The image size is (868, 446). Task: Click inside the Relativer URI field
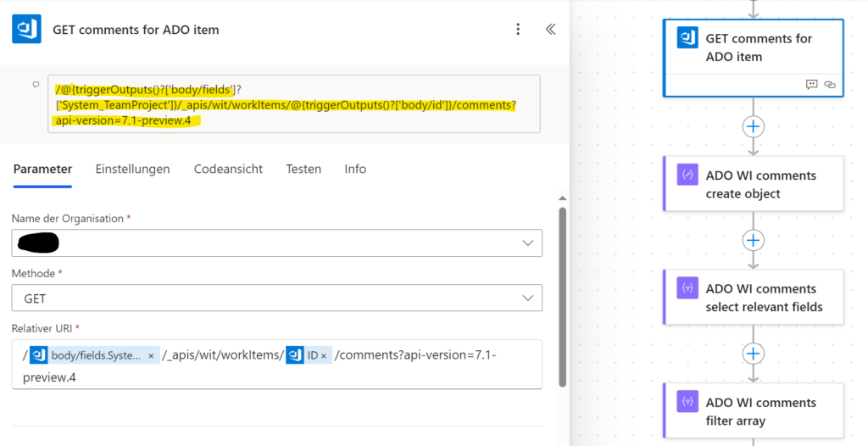tap(277, 364)
